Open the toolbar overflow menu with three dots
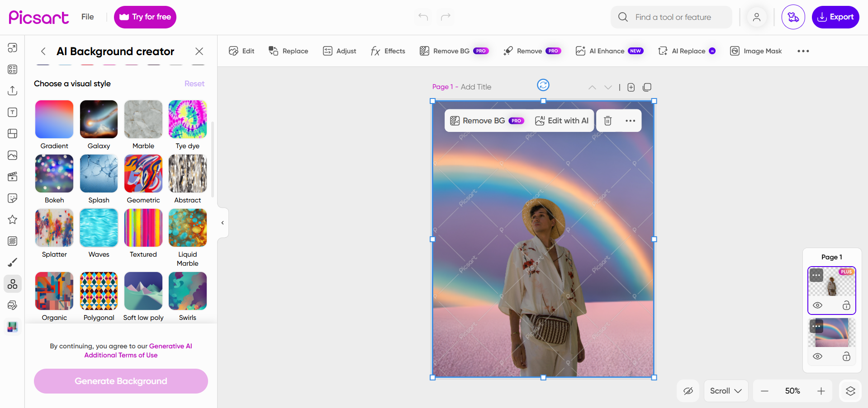This screenshot has width=868, height=408. coord(803,51)
